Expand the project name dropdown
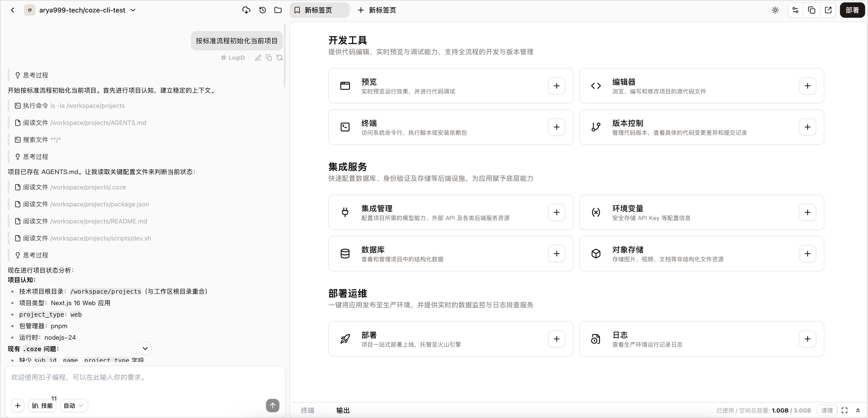Screen dimensions: 868x418 [133, 10]
